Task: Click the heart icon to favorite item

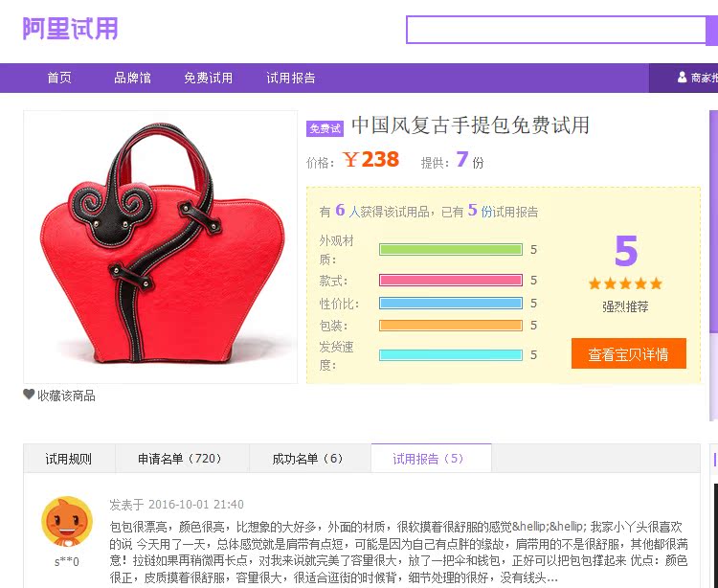Action: click(x=29, y=394)
